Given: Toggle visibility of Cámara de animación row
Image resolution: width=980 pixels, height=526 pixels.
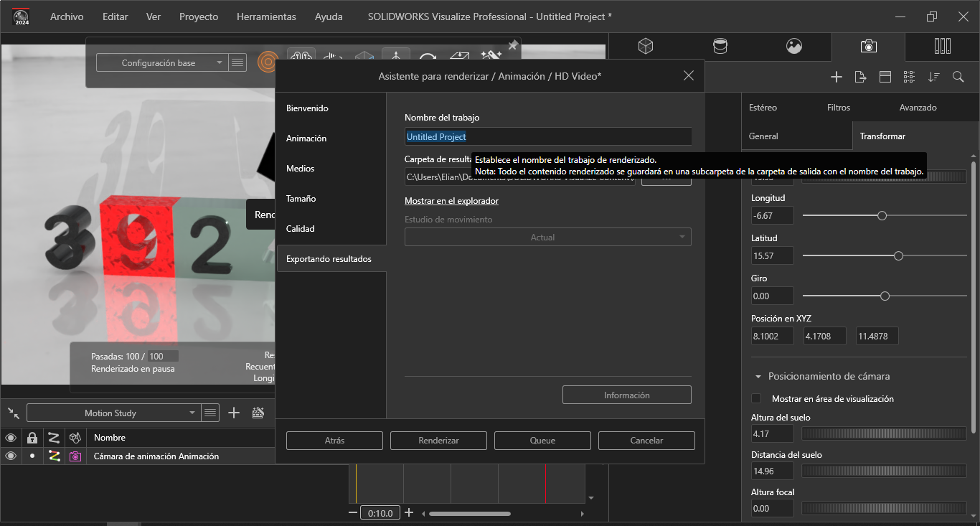Looking at the screenshot, I should 11,456.
